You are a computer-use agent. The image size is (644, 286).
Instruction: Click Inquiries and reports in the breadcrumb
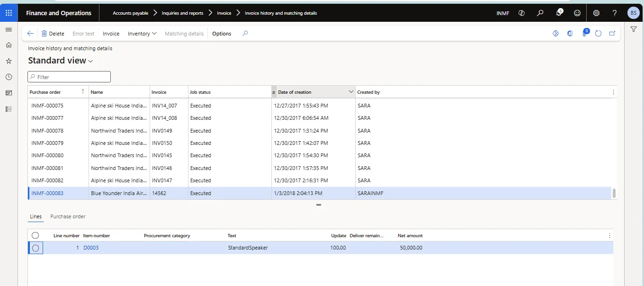point(182,13)
